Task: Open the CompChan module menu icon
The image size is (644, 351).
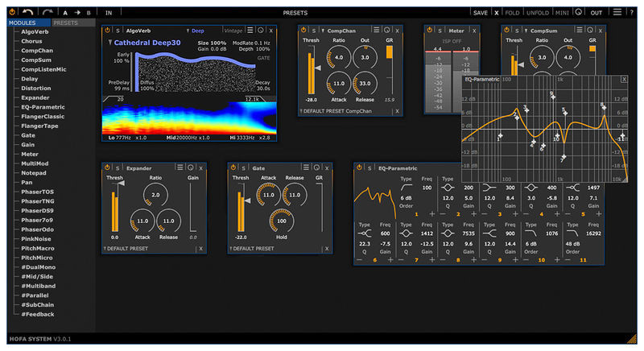Action: tap(376, 30)
